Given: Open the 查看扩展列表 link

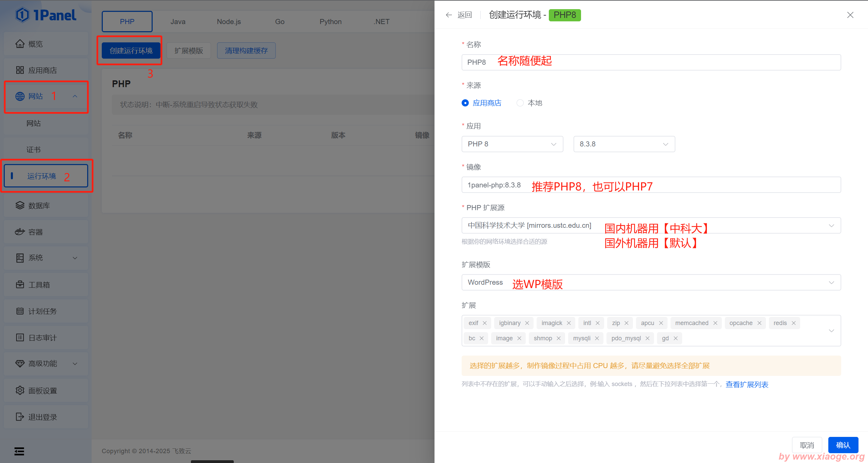Looking at the screenshot, I should [x=747, y=384].
